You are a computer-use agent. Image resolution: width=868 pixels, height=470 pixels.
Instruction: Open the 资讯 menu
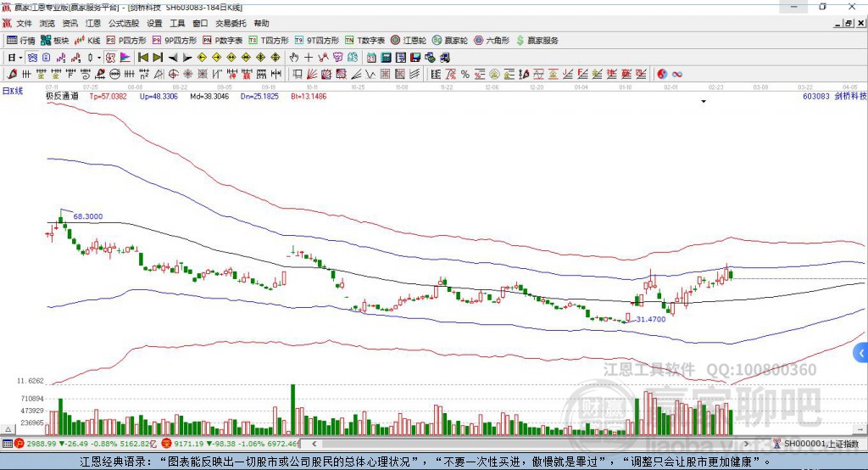coord(70,23)
